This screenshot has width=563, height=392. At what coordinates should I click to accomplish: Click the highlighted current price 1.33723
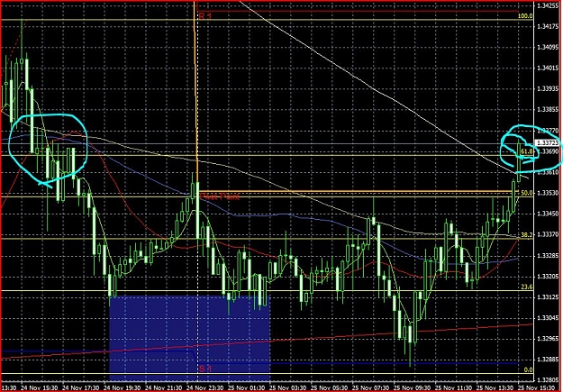click(x=547, y=143)
